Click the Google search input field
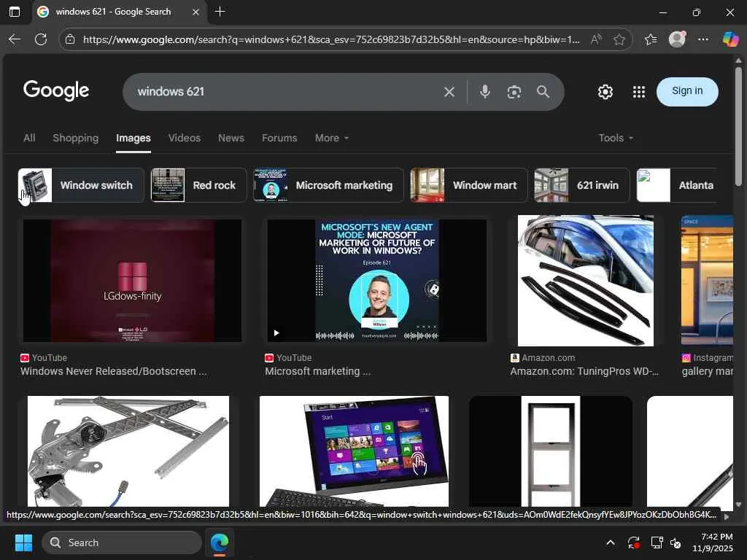This screenshot has height=560, width=747. [x=286, y=91]
